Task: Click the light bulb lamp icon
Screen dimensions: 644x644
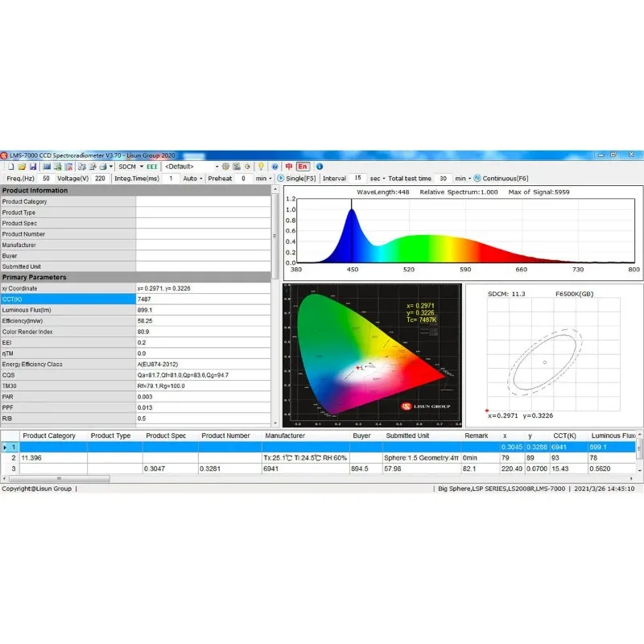Action: pos(261,167)
